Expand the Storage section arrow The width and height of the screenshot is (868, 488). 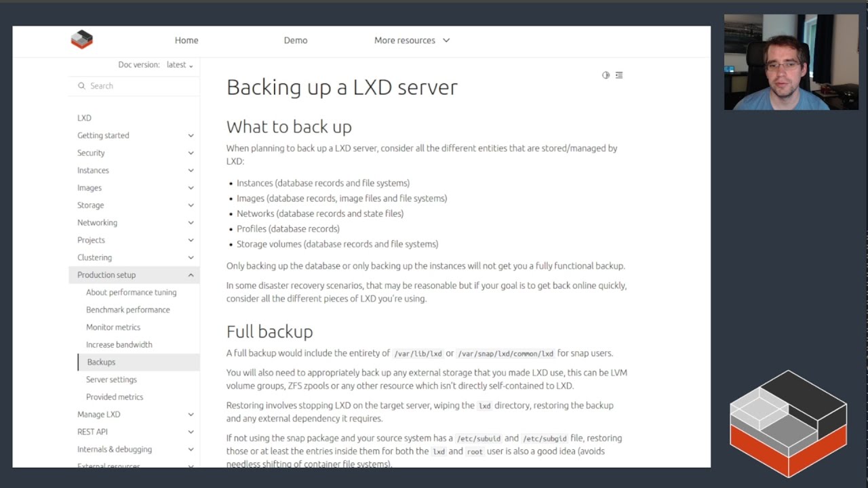click(x=191, y=205)
